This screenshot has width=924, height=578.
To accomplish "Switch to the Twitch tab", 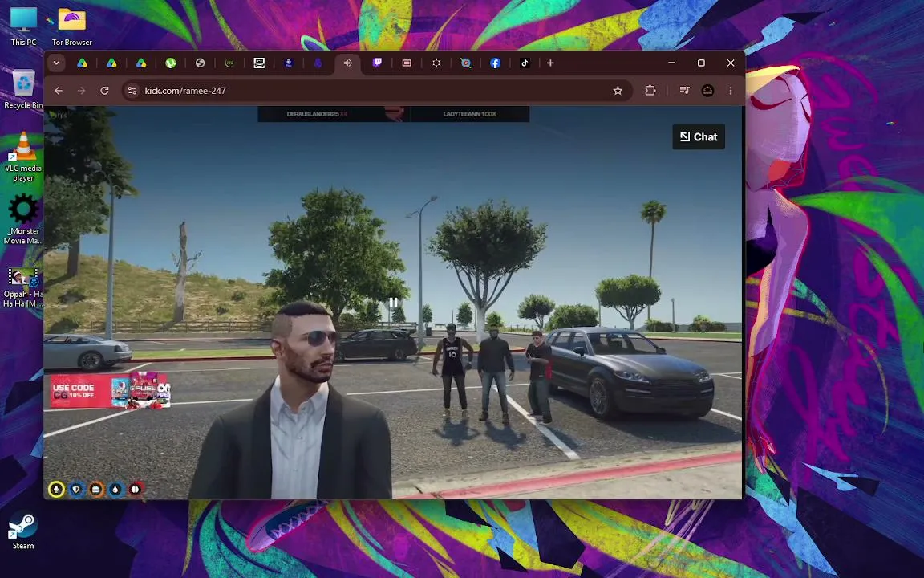I will pyautogui.click(x=377, y=63).
